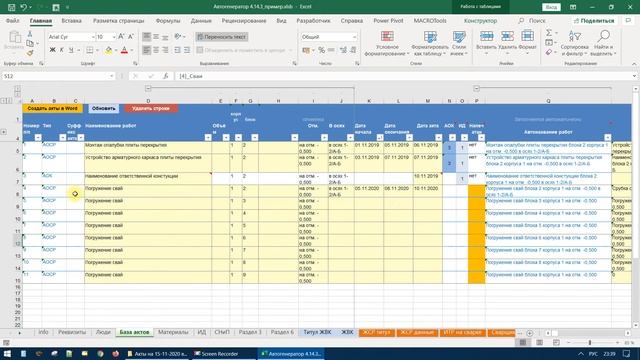Screen dimensions: 640x360
Task: Open the Конструктор ribbon tab
Action: click(480, 20)
